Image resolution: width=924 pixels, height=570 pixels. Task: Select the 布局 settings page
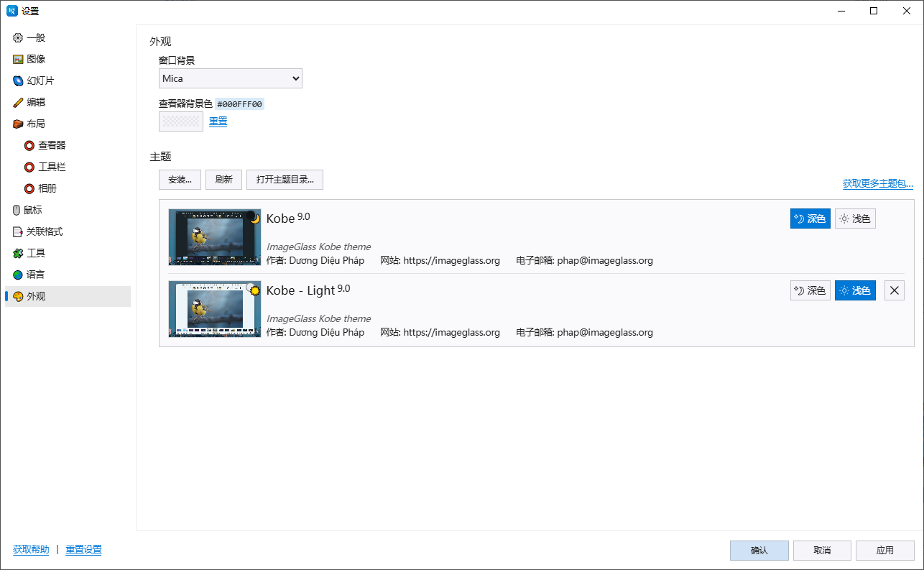click(x=68, y=124)
